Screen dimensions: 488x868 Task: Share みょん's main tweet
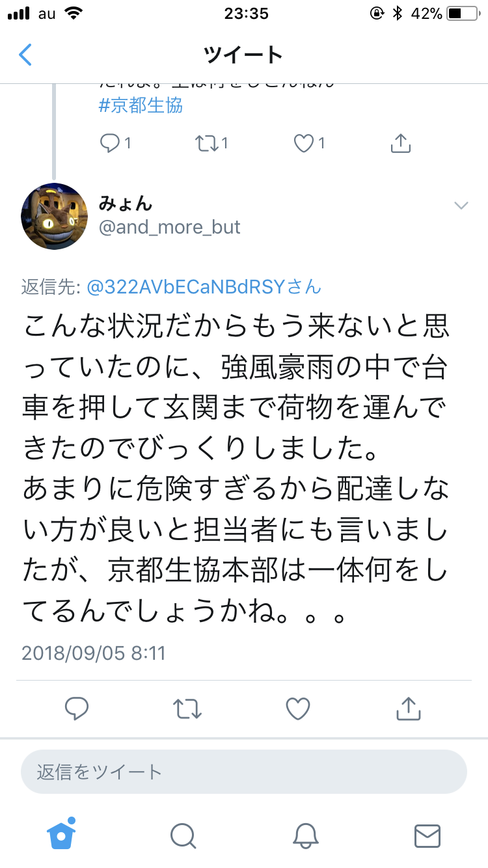pyautogui.click(x=408, y=708)
